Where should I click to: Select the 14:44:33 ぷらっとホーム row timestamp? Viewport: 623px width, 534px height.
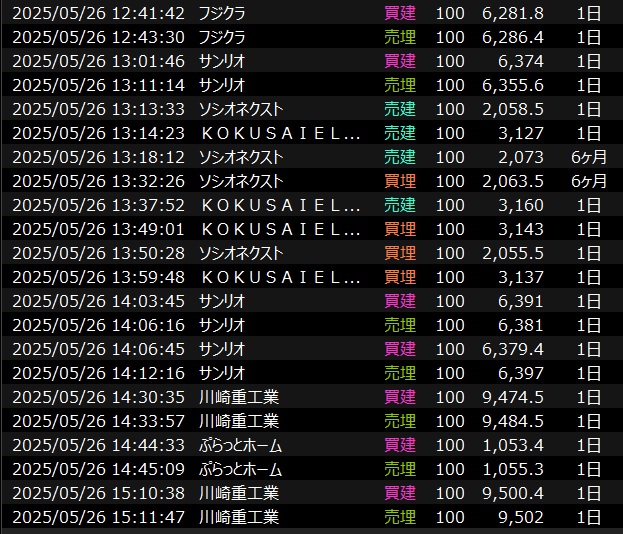point(99,445)
